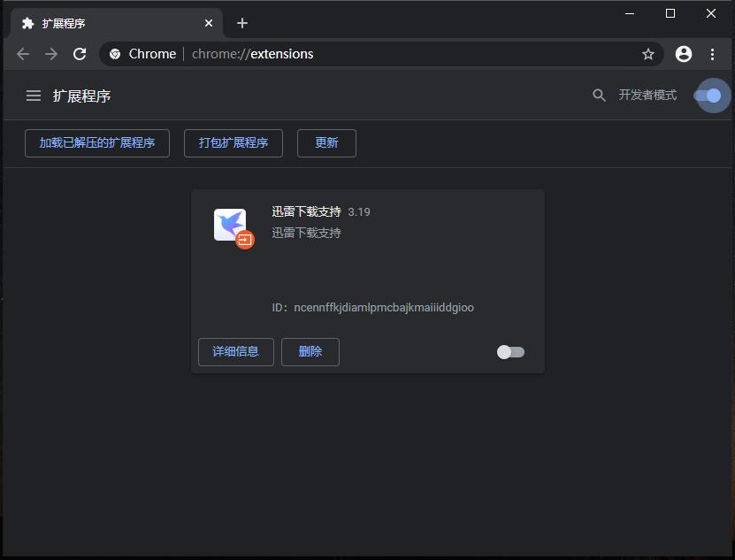Open a new tab with the plus button

[242, 22]
